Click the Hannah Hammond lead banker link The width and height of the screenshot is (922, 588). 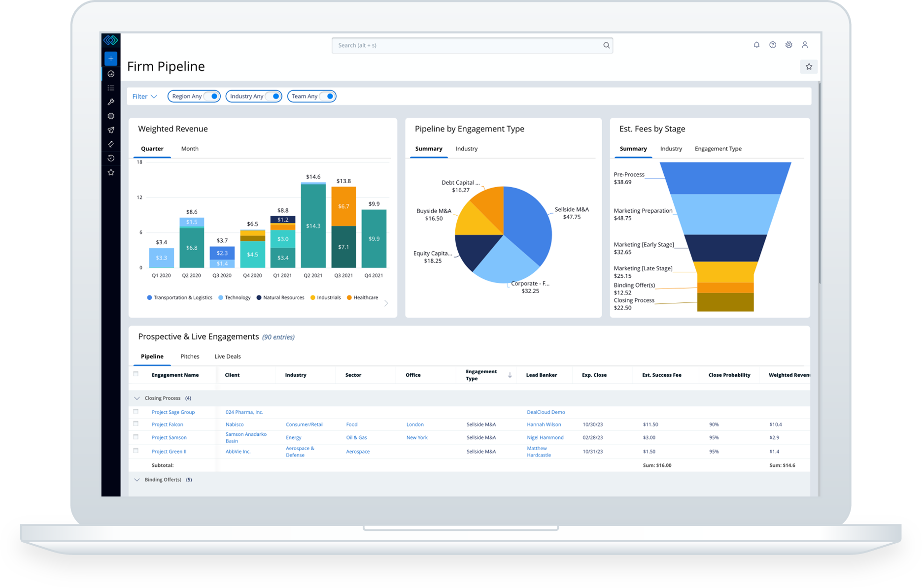click(x=544, y=424)
